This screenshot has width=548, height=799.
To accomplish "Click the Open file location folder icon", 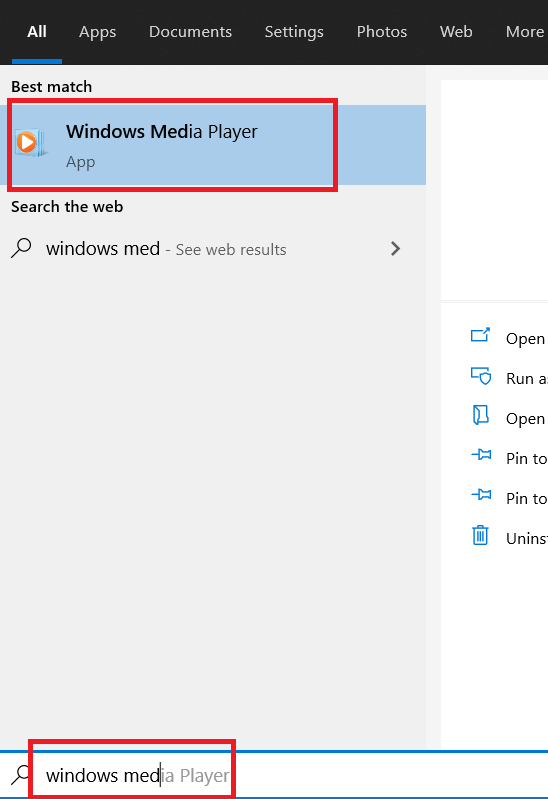I will click(480, 415).
